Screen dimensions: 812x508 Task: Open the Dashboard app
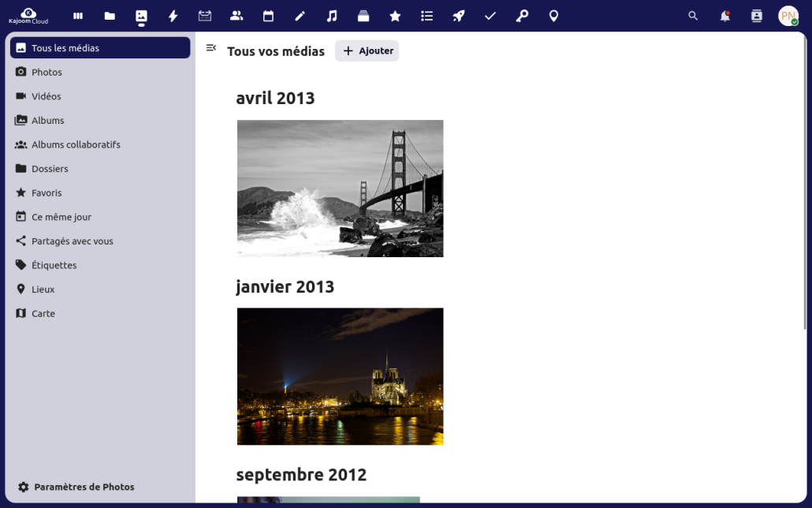[78, 16]
